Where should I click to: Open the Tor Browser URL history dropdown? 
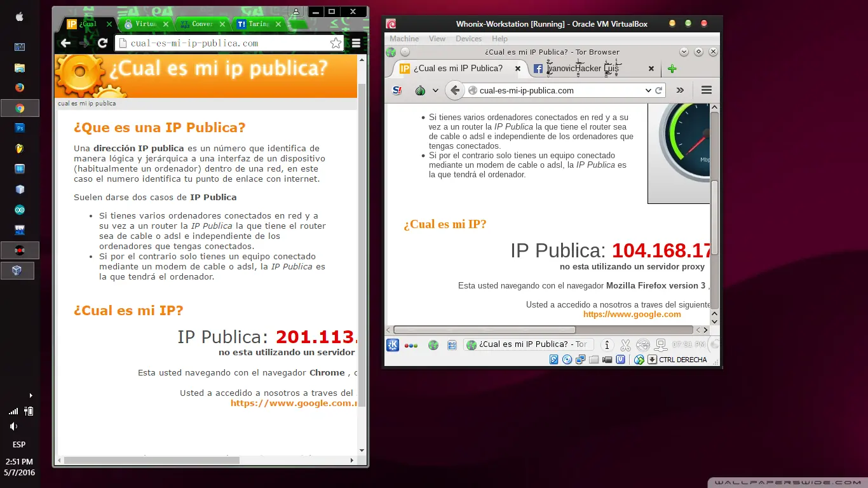click(x=648, y=90)
